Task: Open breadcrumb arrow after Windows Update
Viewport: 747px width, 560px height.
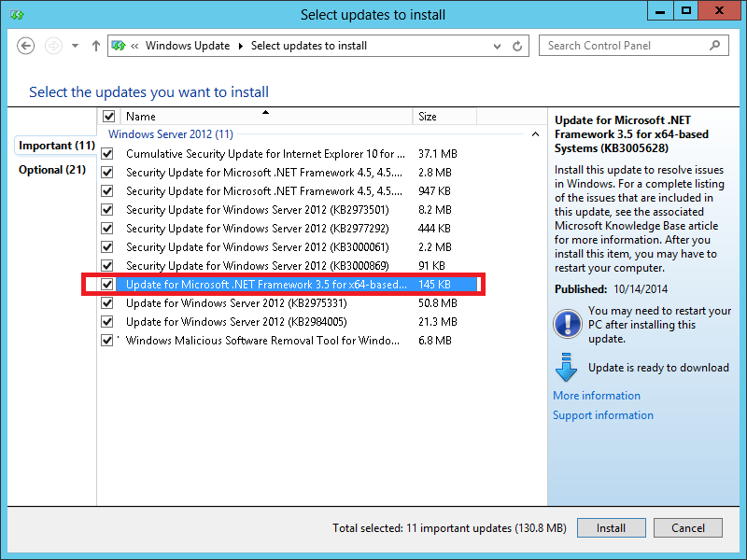Action: coord(241,46)
